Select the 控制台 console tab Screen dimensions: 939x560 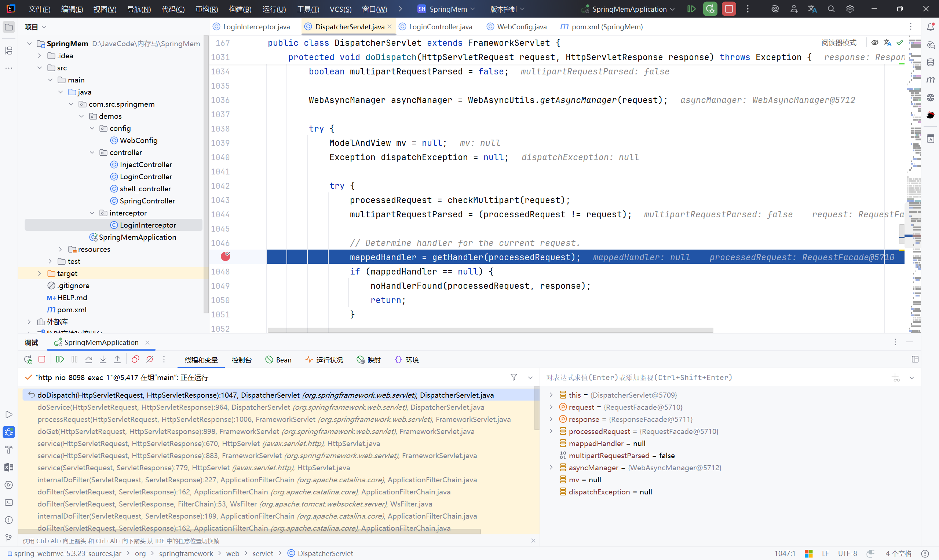click(x=241, y=360)
